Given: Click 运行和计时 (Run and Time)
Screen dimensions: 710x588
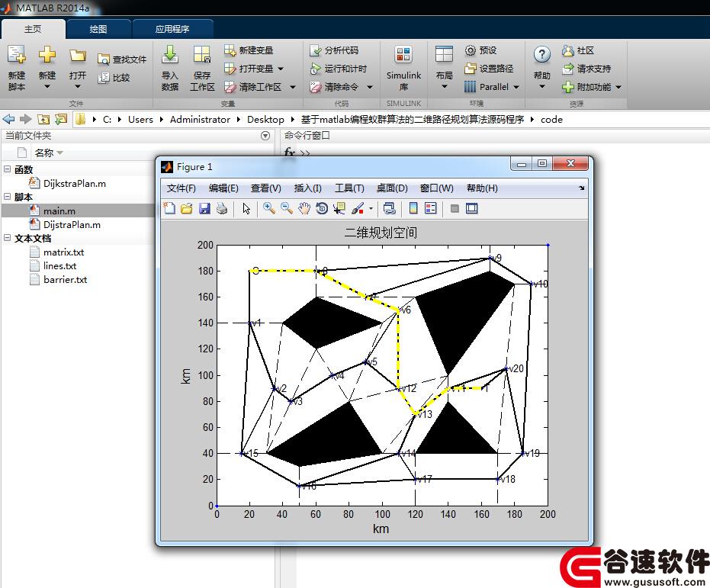Looking at the screenshot, I should click(339, 69).
